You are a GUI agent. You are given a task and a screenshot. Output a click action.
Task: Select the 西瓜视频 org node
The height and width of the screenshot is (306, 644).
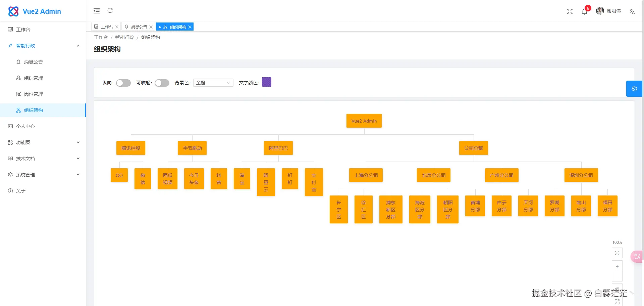[x=168, y=179]
